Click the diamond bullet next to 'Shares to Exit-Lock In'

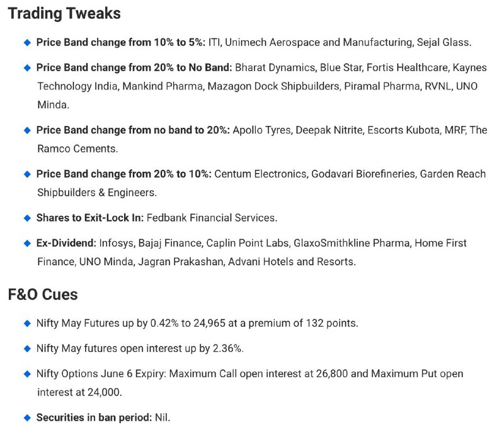(x=27, y=218)
